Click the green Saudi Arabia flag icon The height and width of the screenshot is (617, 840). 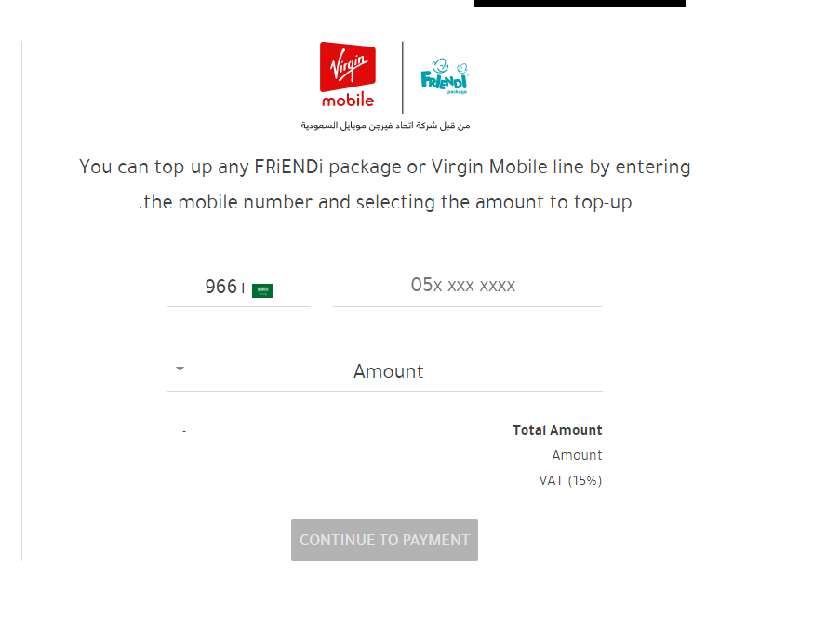point(262,290)
